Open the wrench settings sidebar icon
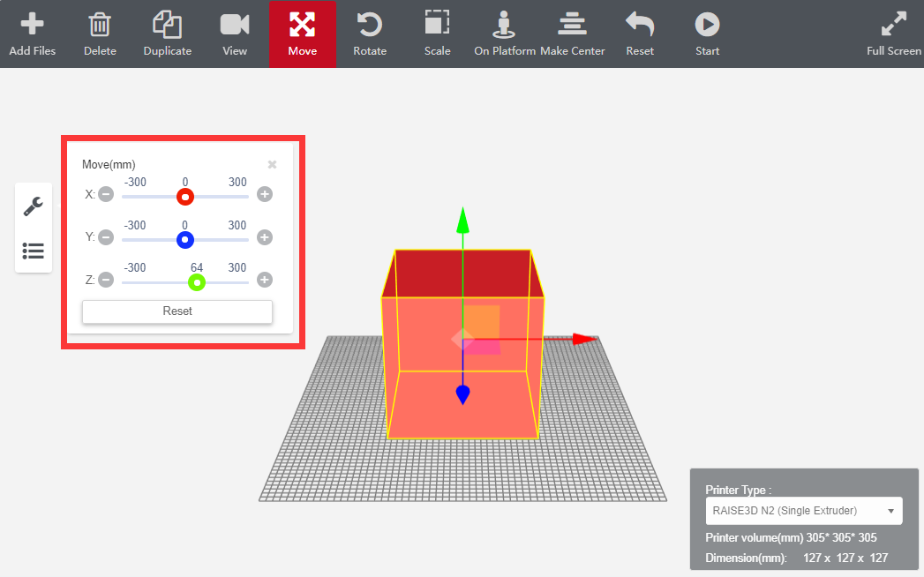The height and width of the screenshot is (577, 924). (x=34, y=206)
